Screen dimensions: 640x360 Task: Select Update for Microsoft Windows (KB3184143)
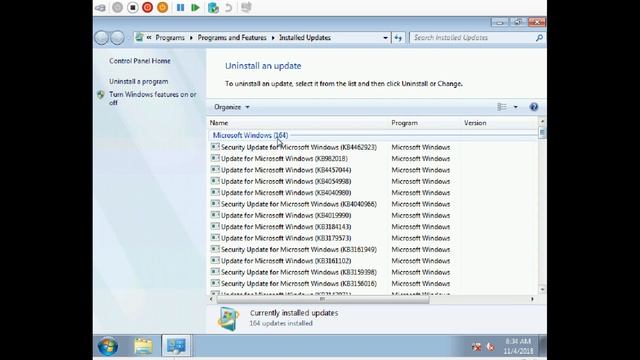[286, 227]
